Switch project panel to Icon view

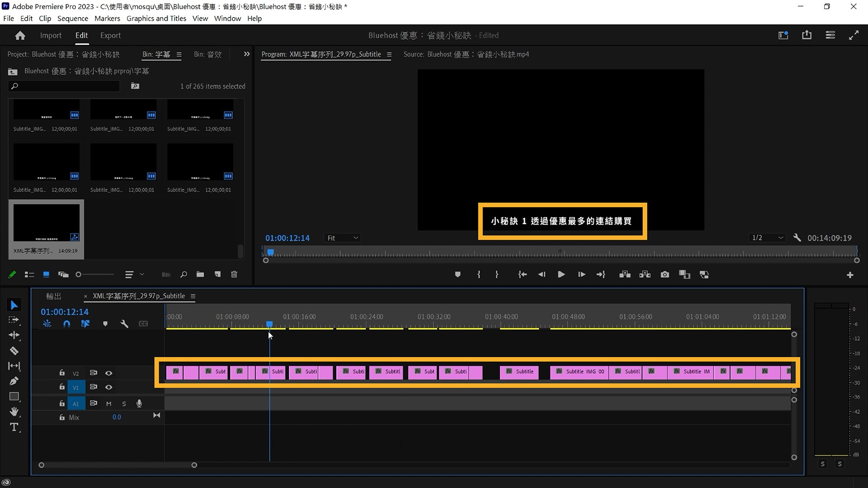[x=46, y=274]
